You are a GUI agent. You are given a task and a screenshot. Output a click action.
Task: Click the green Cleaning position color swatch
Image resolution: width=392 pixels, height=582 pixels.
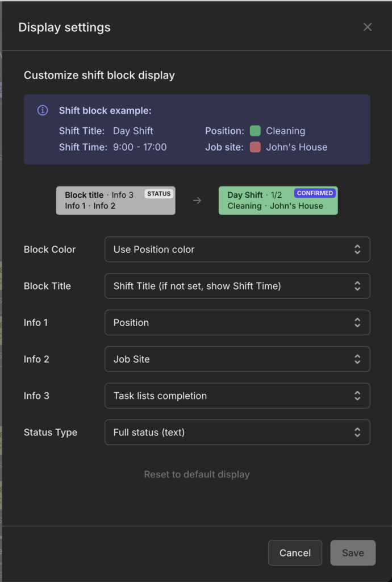click(x=255, y=131)
